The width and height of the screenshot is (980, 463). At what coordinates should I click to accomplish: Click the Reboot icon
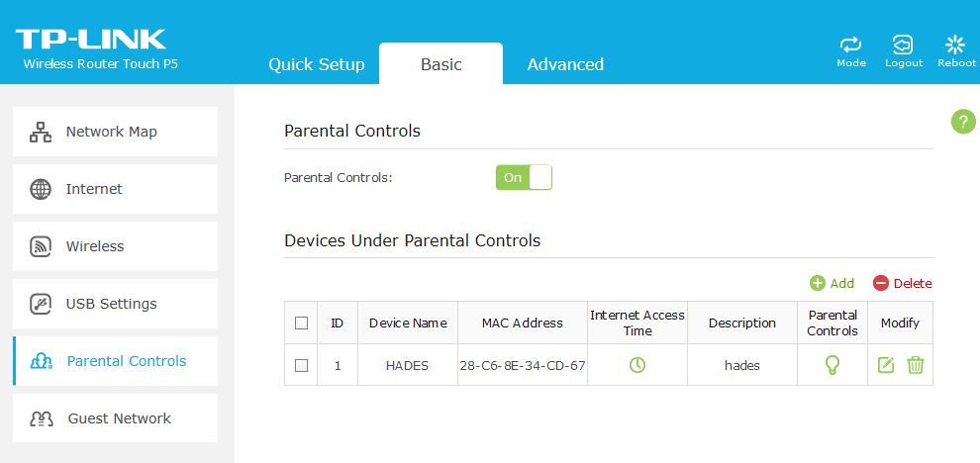coord(955,45)
